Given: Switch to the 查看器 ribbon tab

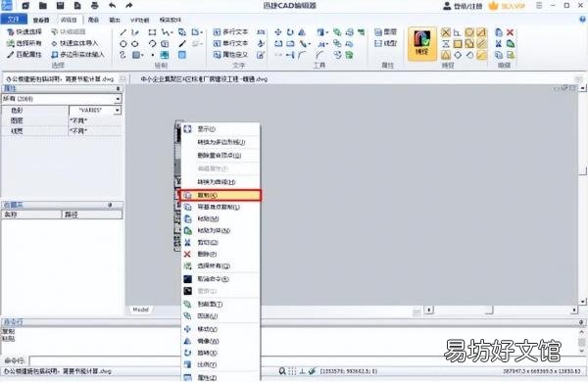Looking at the screenshot, I should (x=41, y=20).
